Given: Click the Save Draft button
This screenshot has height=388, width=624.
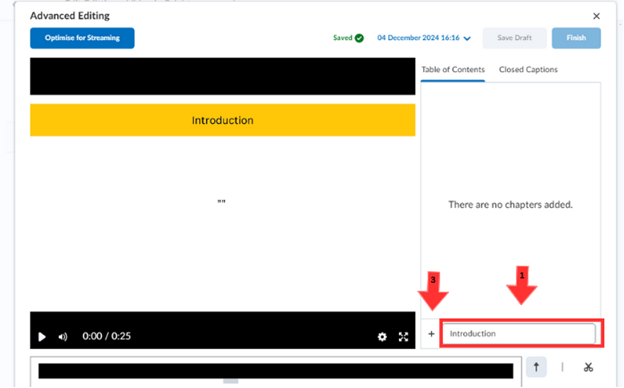Looking at the screenshot, I should 515,38.
